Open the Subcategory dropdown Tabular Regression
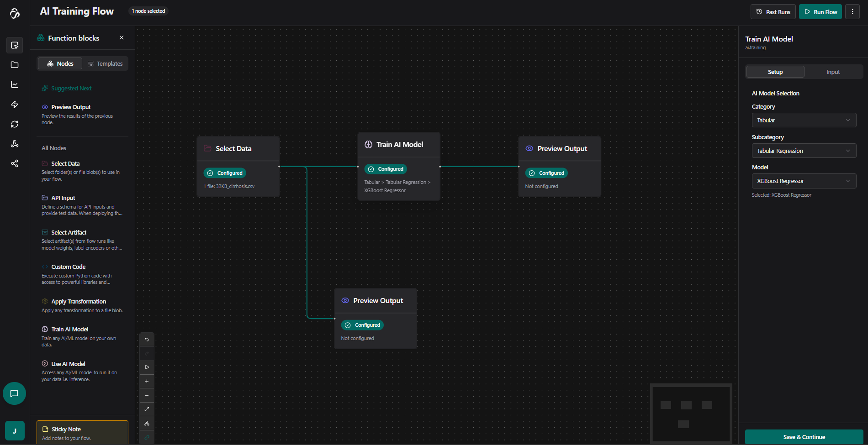The height and width of the screenshot is (445, 868). (x=804, y=151)
